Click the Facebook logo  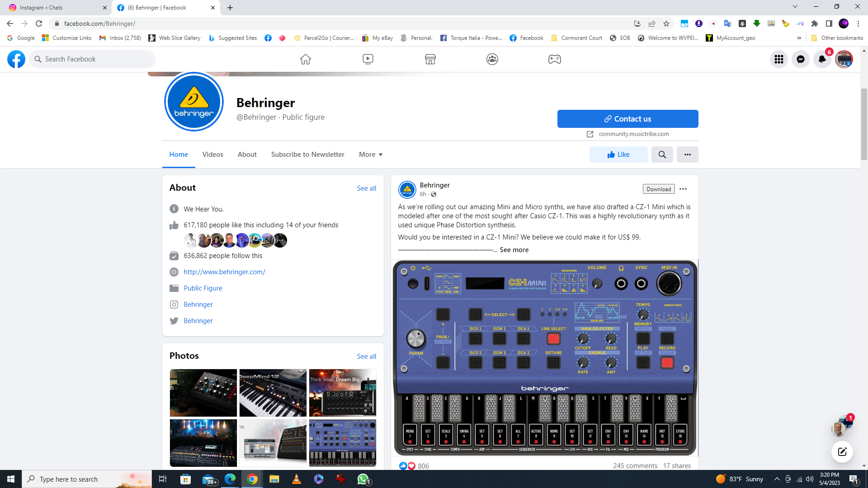tap(16, 59)
